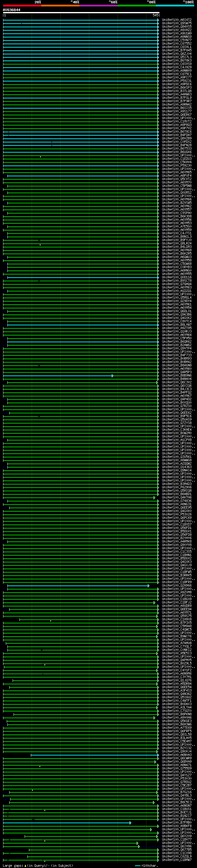
Task: Select label UniRef100_A1D2Q1
Action: pyautogui.click(x=176, y=291)
